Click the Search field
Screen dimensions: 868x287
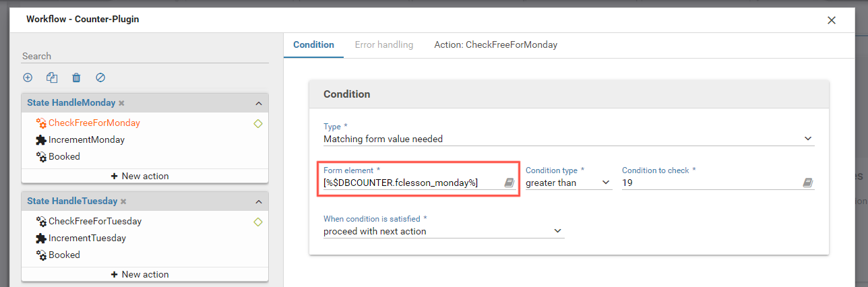(x=145, y=56)
